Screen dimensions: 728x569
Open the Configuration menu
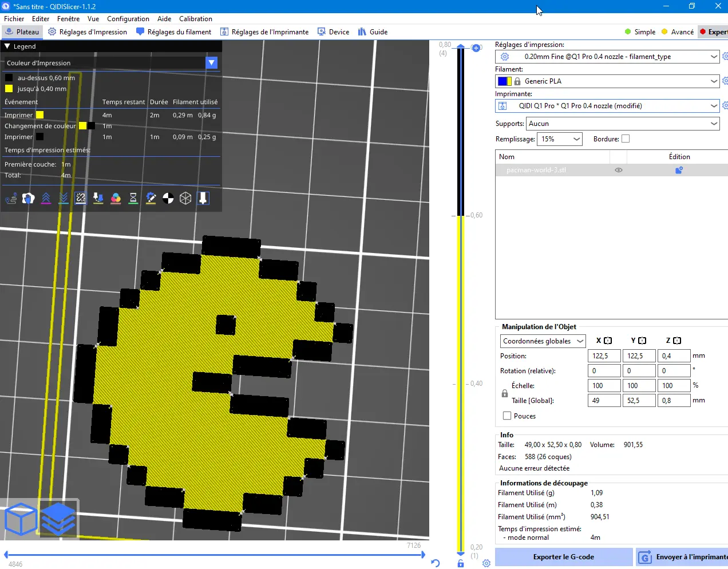pyautogui.click(x=128, y=19)
